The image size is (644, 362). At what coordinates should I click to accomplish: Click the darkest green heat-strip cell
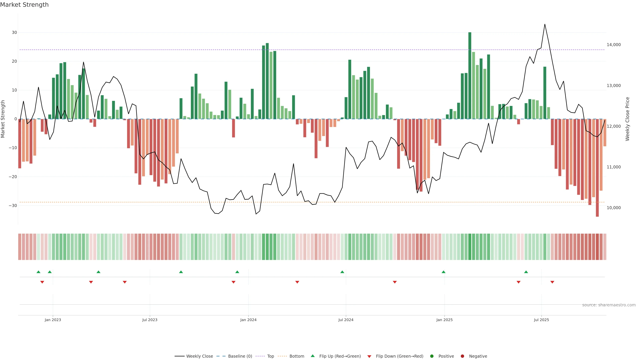[470, 247]
